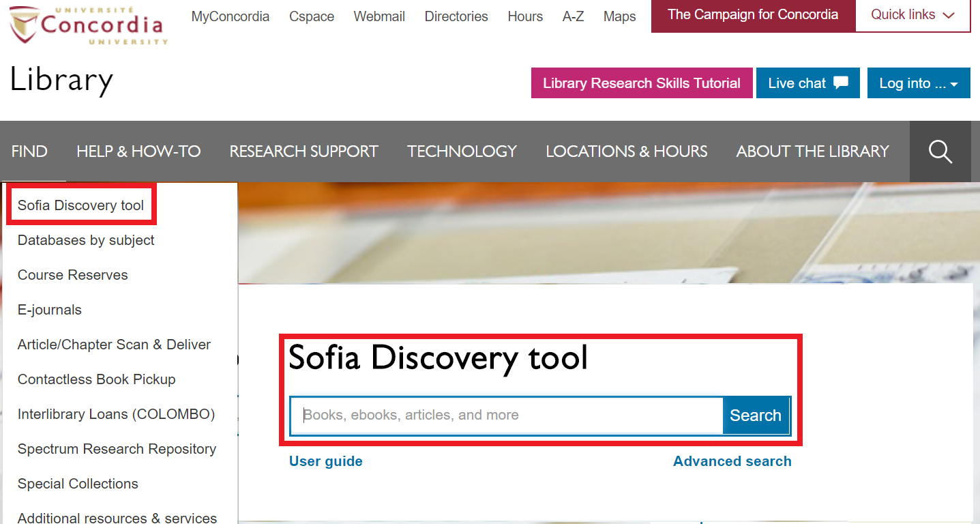Open HELP & HOW-TO menu
Image resolution: width=980 pixels, height=524 pixels.
point(138,151)
